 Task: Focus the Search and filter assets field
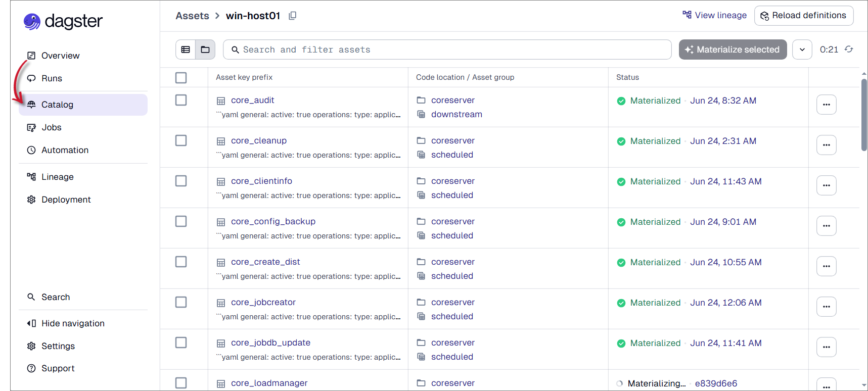pyautogui.click(x=447, y=50)
